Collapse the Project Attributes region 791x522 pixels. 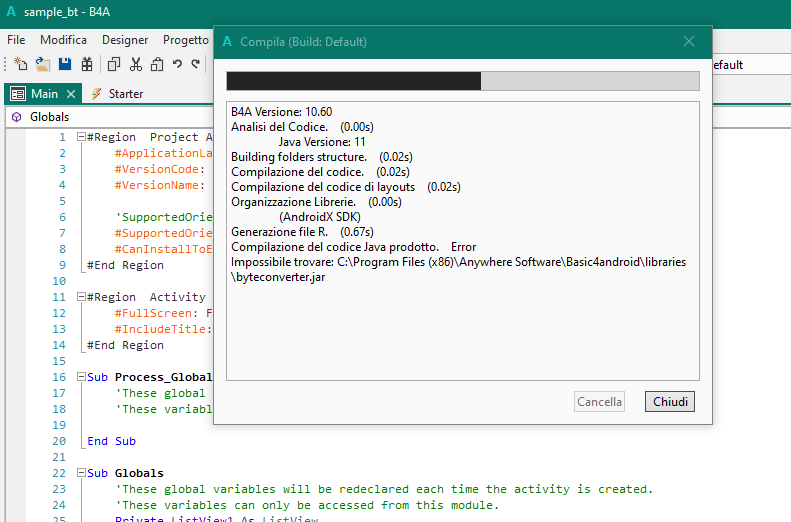[x=81, y=137]
